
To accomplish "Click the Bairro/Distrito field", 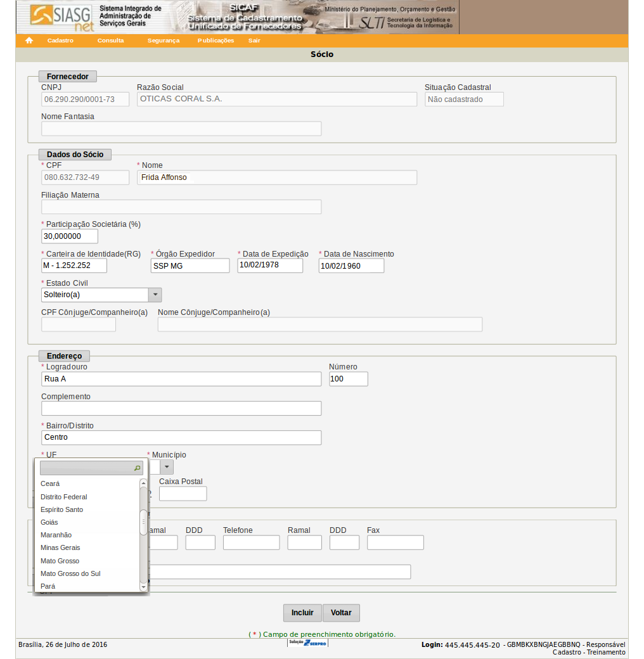I will pyautogui.click(x=181, y=437).
